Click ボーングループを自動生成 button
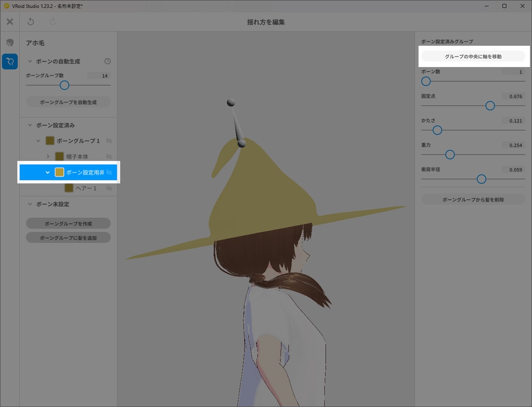 (x=68, y=102)
